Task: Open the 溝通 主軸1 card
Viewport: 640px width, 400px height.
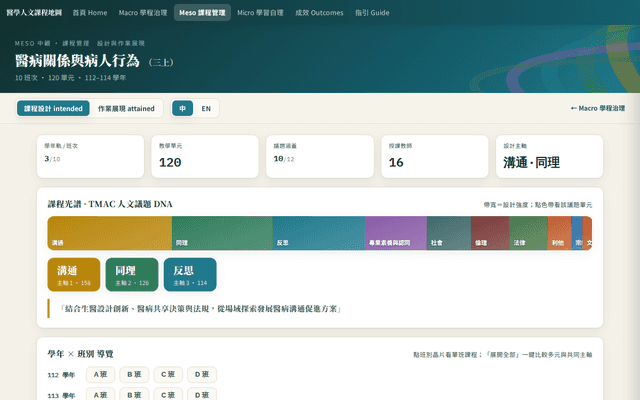Action: click(x=74, y=275)
